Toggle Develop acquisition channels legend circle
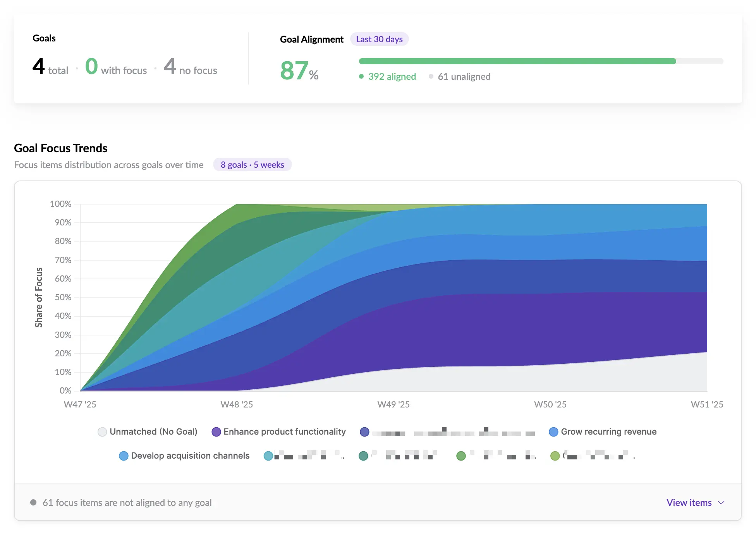Screen dimensions: 756x533 (124, 456)
